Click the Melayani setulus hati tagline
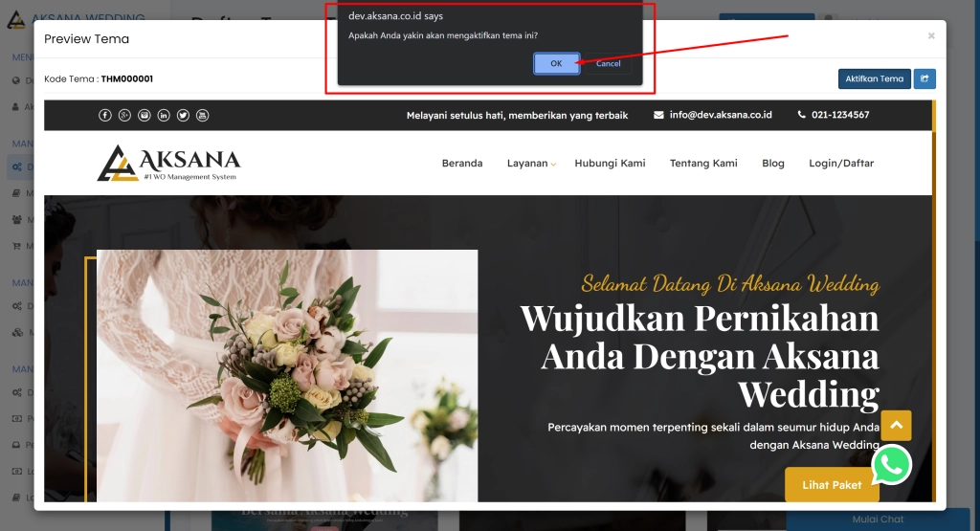Screen dimensions: 980x531 click(x=517, y=115)
